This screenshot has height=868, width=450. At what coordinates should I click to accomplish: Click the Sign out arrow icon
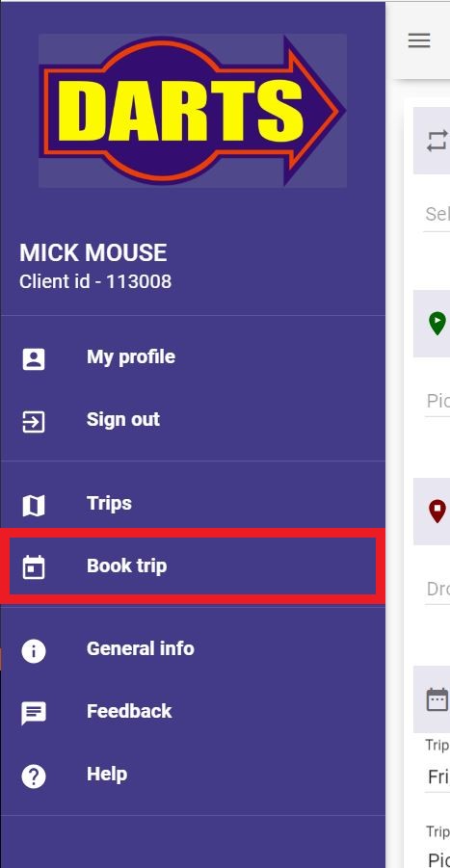pyautogui.click(x=34, y=422)
